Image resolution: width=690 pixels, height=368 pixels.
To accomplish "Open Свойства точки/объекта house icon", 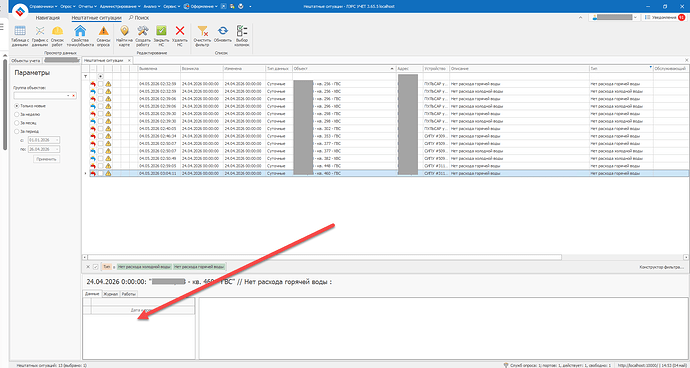I will coord(80,36).
